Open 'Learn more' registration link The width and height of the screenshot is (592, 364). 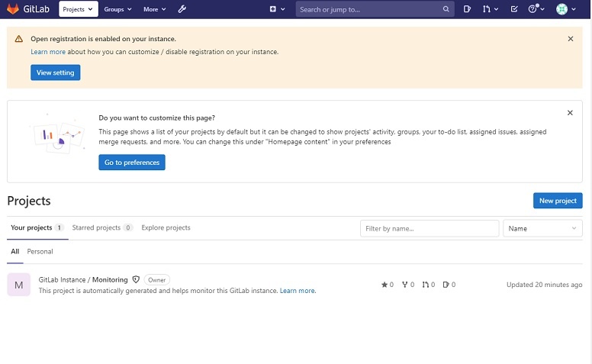point(48,52)
